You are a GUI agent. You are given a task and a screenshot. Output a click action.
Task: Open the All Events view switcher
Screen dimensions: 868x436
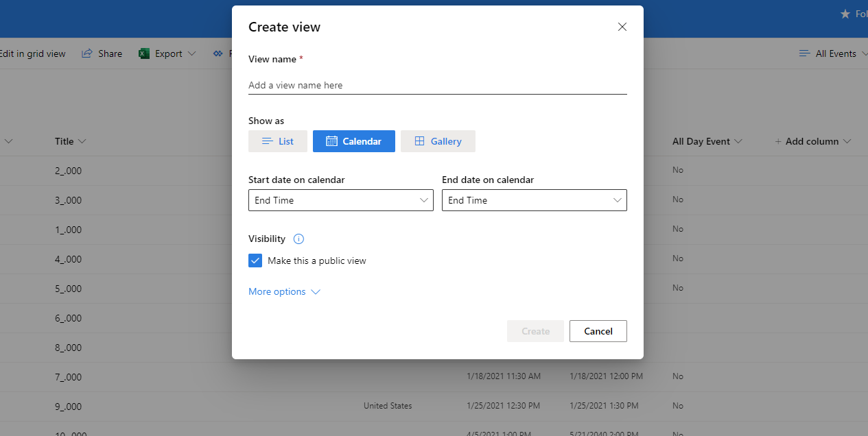pyautogui.click(x=838, y=53)
